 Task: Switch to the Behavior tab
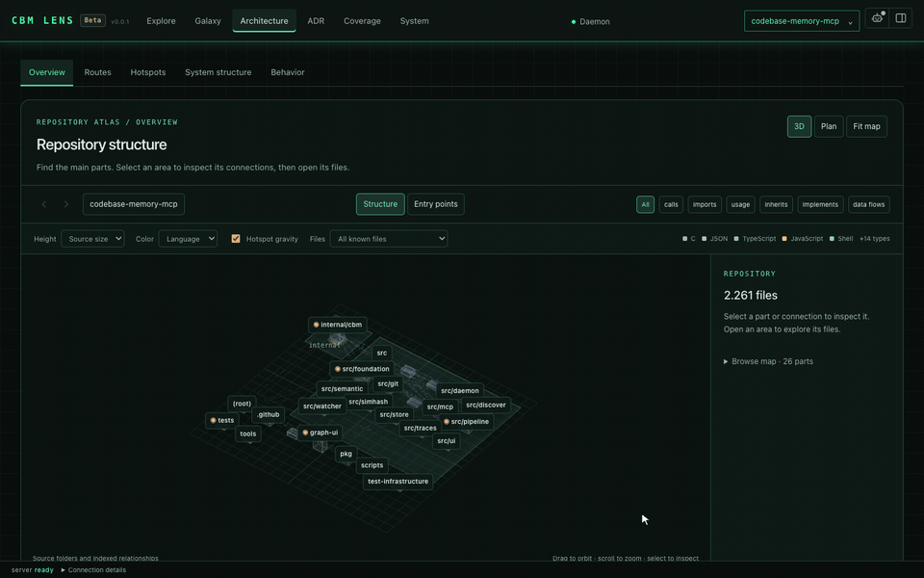(288, 72)
